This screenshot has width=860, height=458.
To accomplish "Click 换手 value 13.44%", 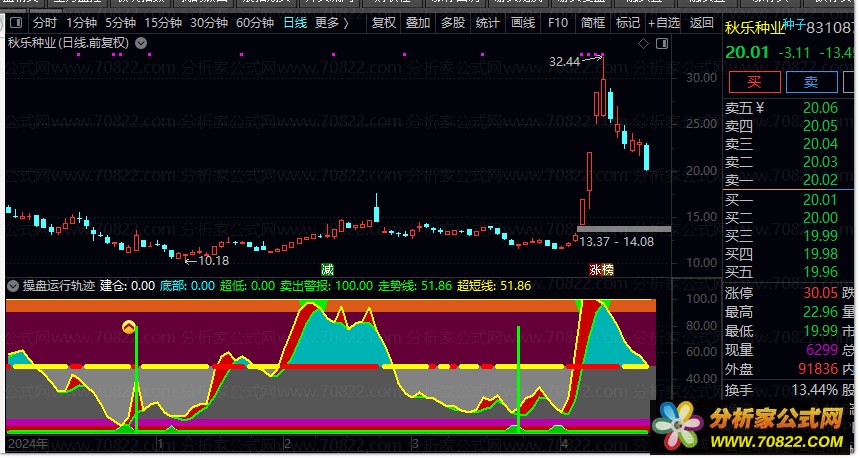I will 814,390.
